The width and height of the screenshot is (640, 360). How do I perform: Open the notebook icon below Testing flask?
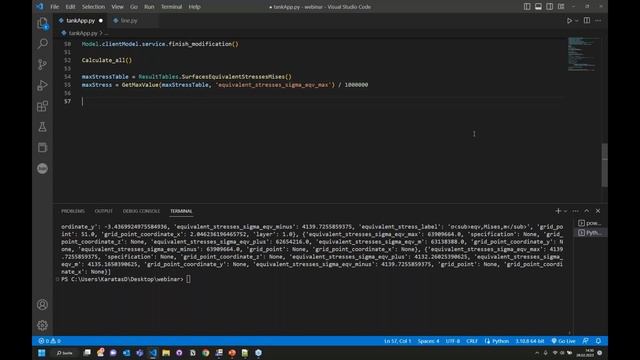click(x=42, y=148)
